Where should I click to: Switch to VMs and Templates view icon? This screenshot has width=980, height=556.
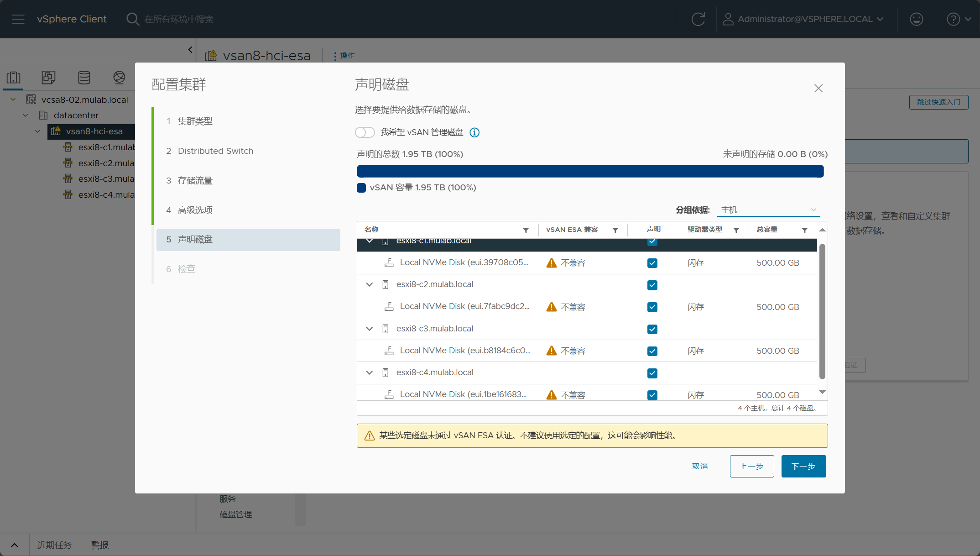[48, 78]
